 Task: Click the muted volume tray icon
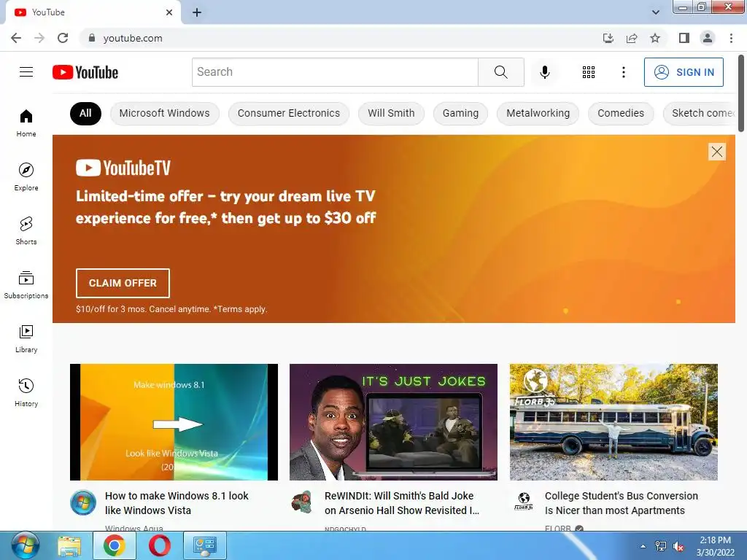[678, 546]
